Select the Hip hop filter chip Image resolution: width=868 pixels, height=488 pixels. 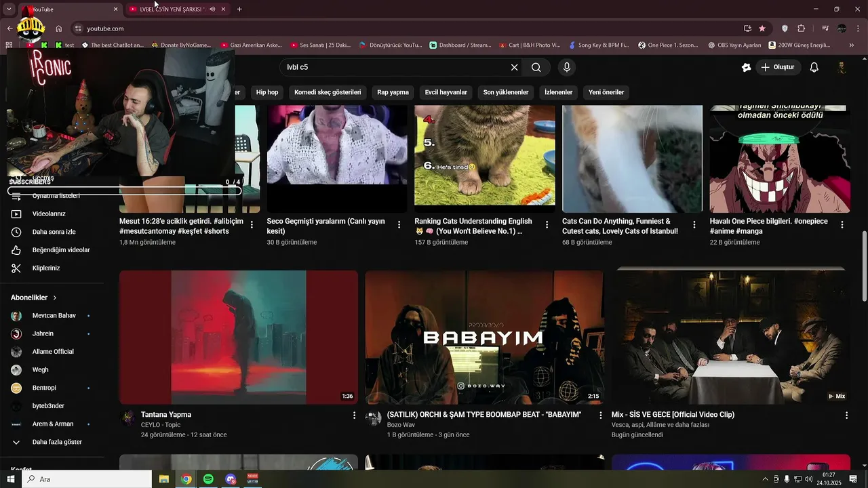267,92
